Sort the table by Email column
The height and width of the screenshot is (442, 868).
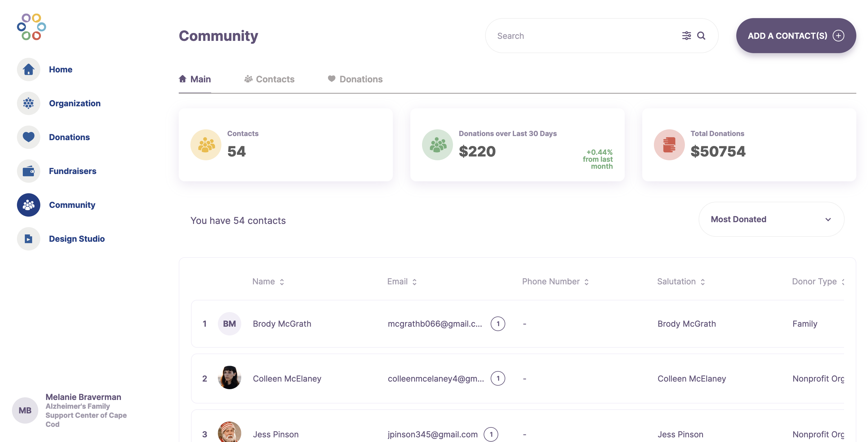[414, 282]
